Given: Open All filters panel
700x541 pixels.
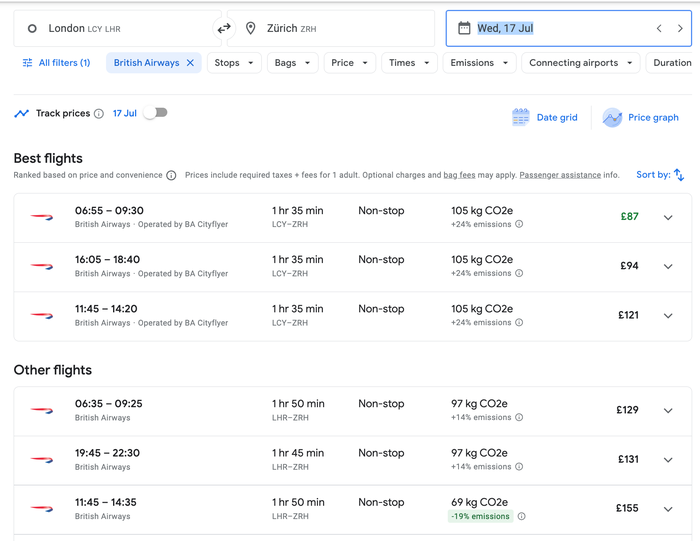Looking at the screenshot, I should (x=57, y=63).
